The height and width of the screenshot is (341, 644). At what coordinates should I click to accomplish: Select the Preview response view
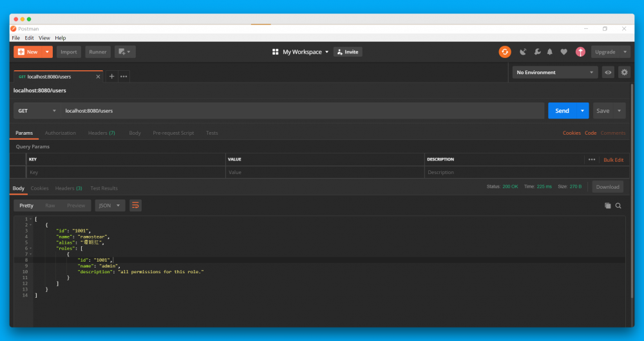pos(76,205)
